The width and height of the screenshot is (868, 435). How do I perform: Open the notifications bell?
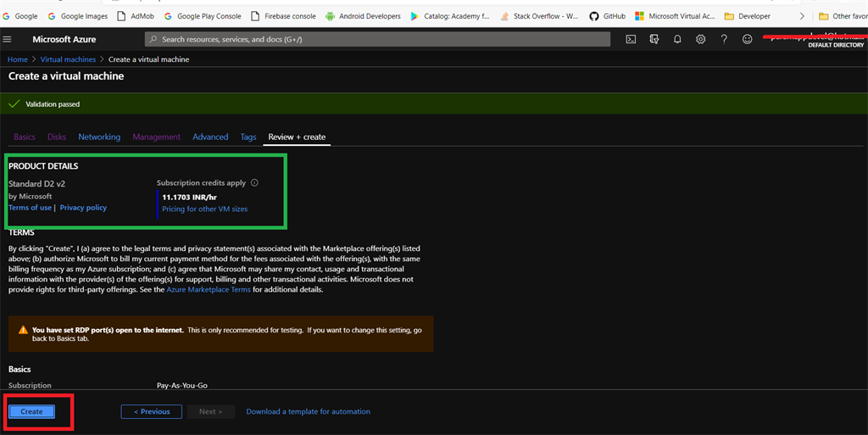coord(677,39)
